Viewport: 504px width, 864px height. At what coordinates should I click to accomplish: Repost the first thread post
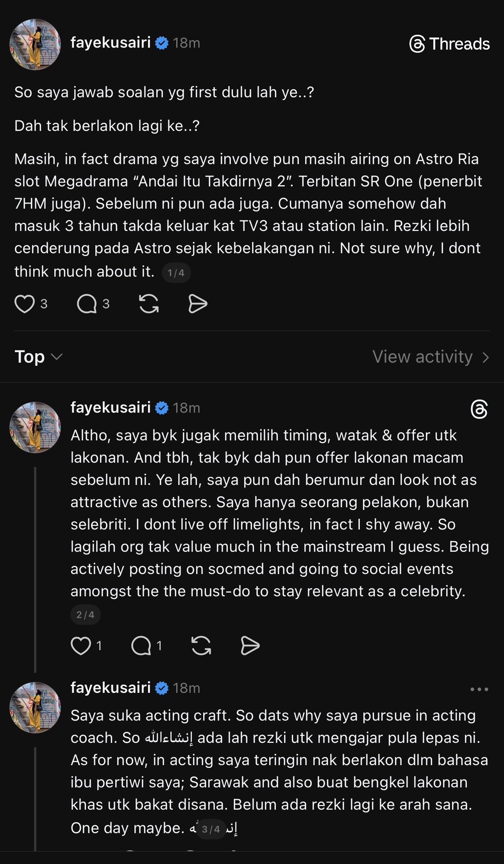(149, 304)
